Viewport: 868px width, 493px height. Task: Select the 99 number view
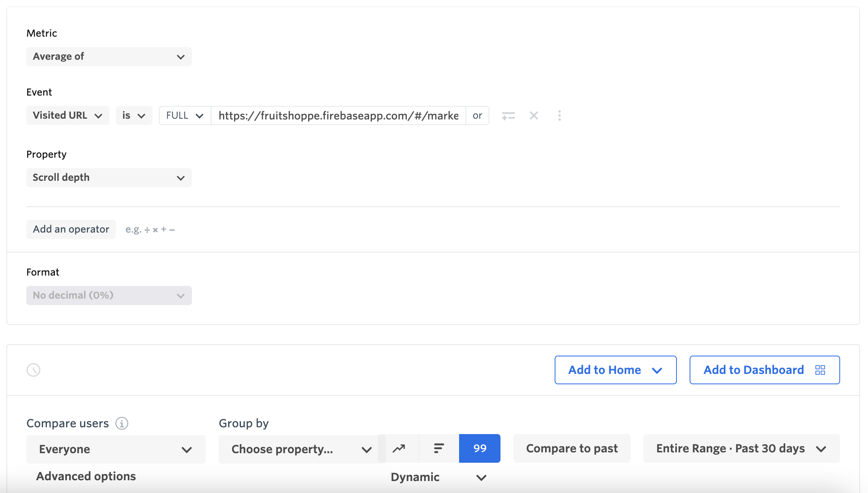(x=480, y=448)
